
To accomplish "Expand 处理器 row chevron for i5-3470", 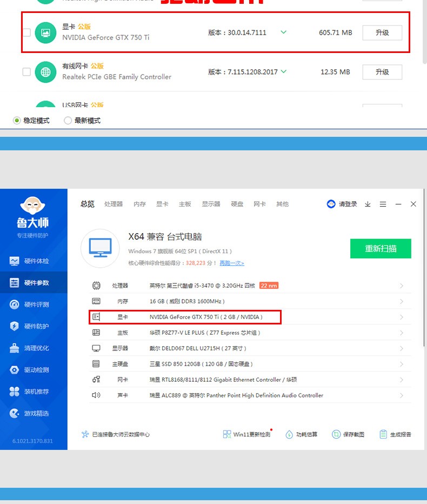I will 401,286.
